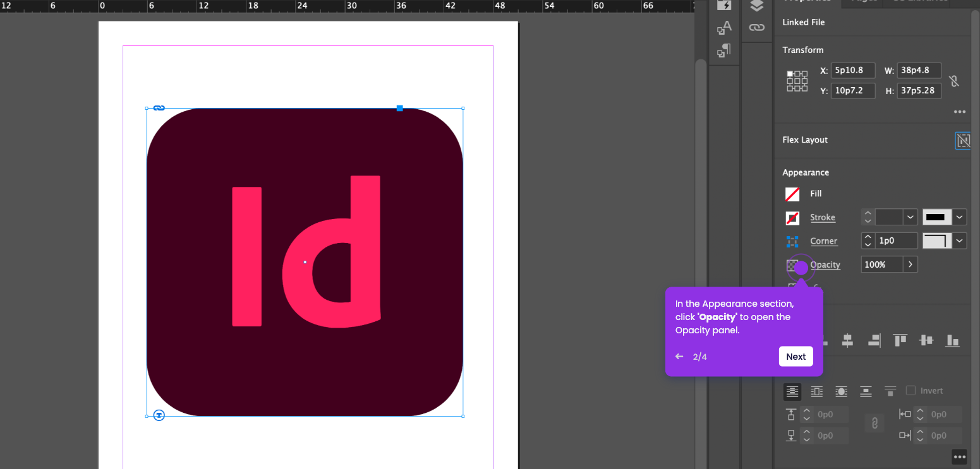Click the blue anchor square on frame top
The width and height of the screenshot is (980, 469).
[399, 108]
